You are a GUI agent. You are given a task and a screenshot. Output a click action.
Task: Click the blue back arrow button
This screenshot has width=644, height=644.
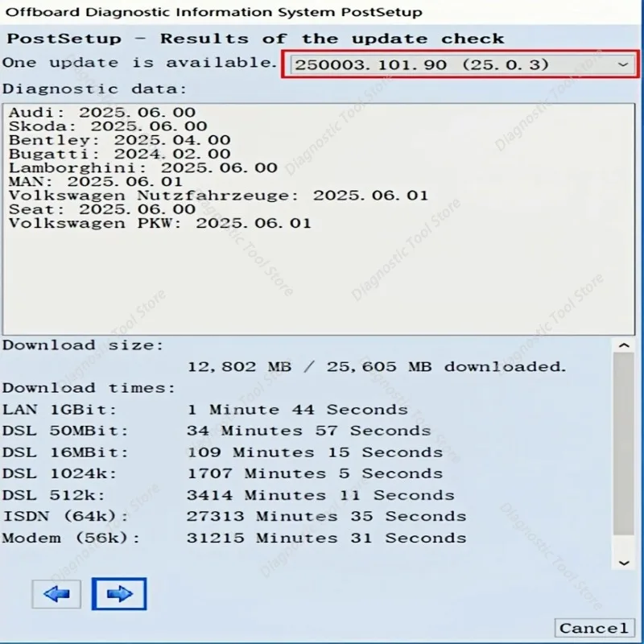pos(56,594)
